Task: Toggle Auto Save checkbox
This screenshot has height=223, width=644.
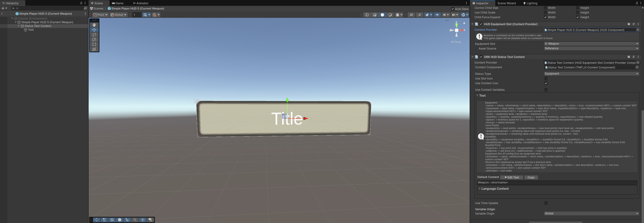Action: coord(453,9)
